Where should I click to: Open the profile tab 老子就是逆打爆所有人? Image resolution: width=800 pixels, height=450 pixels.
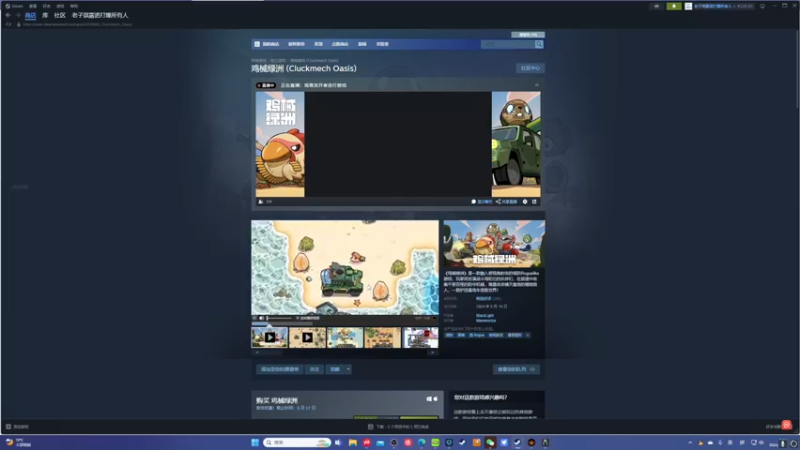(100, 15)
